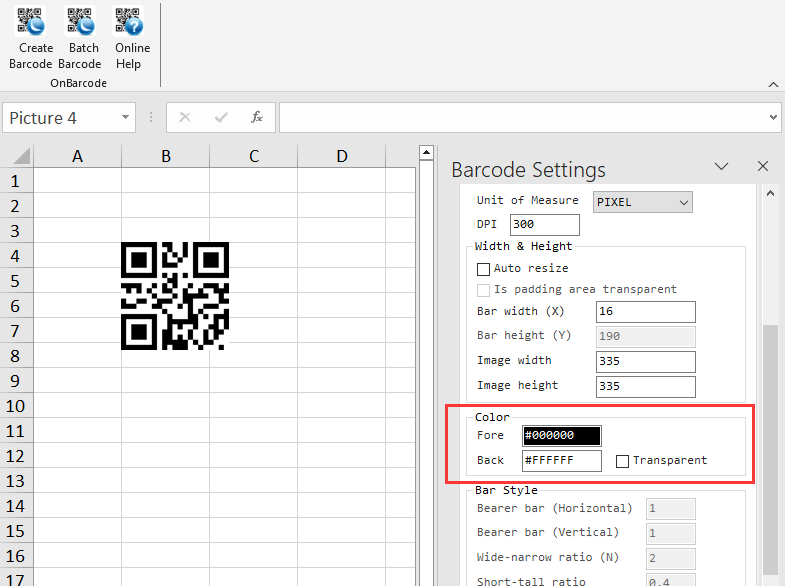Click the Wide-narrow ratio (N) field
This screenshot has width=785, height=586.
coord(670,558)
